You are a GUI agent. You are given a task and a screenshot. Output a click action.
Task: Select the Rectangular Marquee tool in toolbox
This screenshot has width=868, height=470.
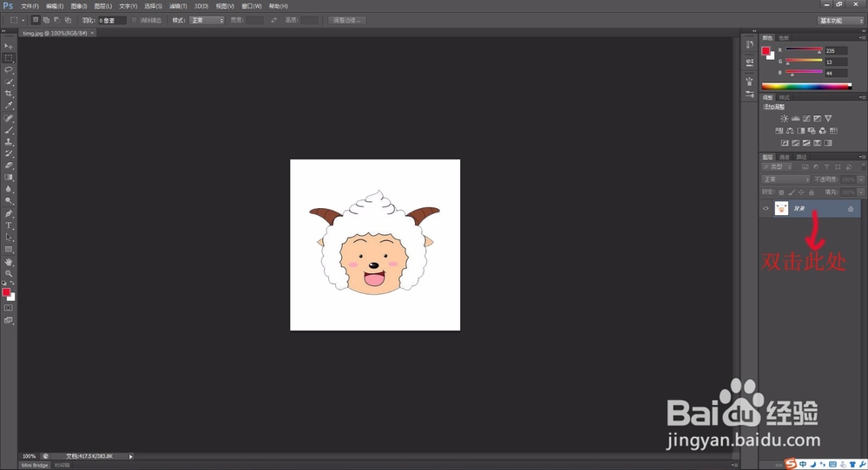tap(9, 58)
